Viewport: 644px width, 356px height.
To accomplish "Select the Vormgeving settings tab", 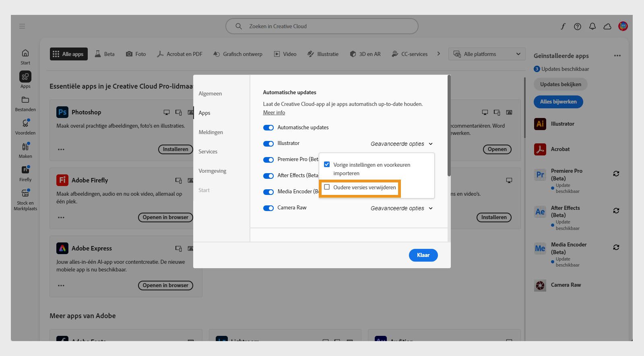I will tap(212, 171).
